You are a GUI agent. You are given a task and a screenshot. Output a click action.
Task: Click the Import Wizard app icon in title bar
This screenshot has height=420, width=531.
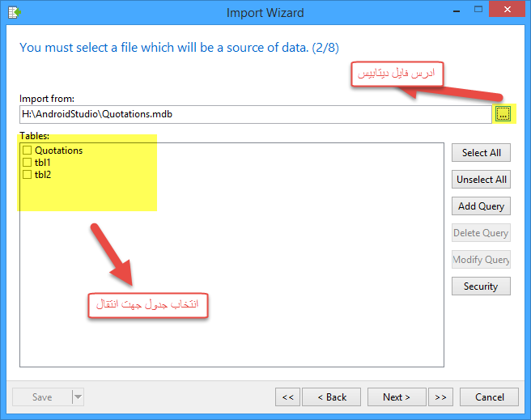14,12
